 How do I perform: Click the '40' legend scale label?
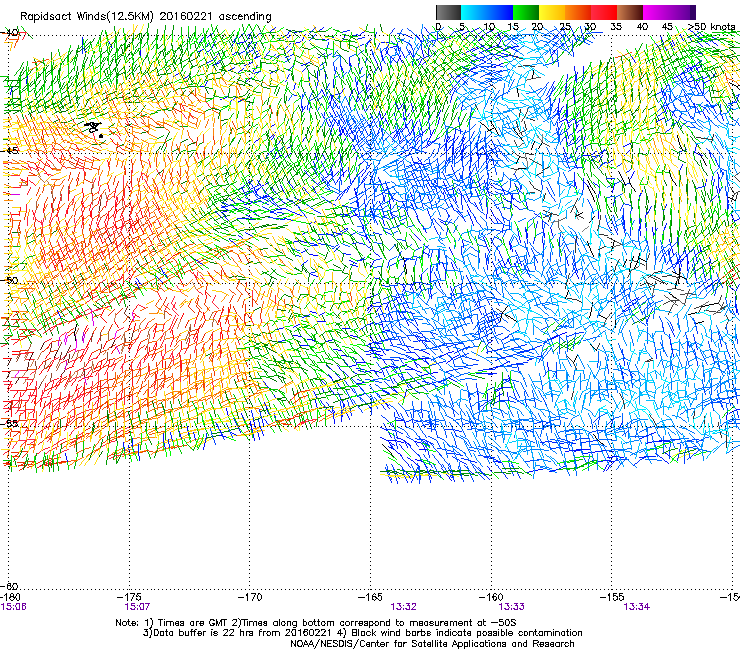tap(642, 27)
